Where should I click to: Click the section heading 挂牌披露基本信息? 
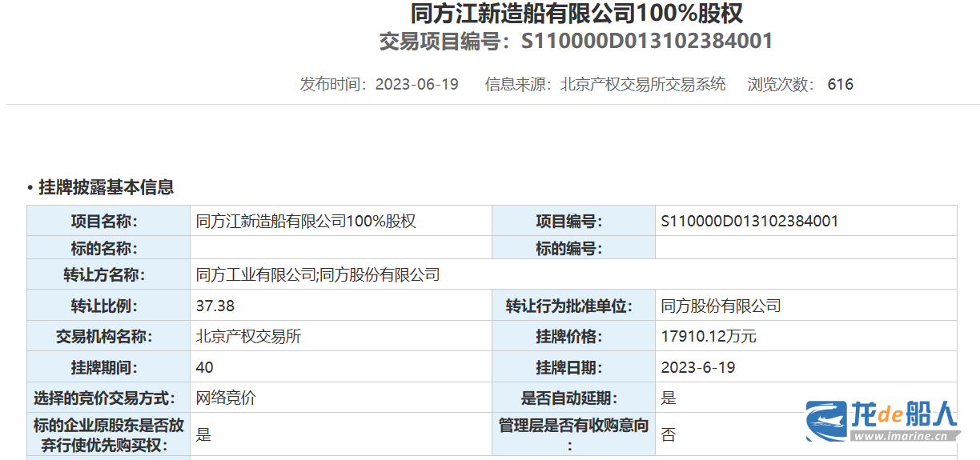[x=106, y=187]
